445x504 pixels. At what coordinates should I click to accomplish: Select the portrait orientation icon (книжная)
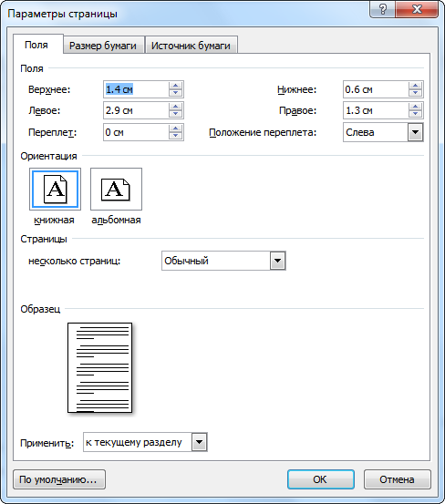click(55, 189)
